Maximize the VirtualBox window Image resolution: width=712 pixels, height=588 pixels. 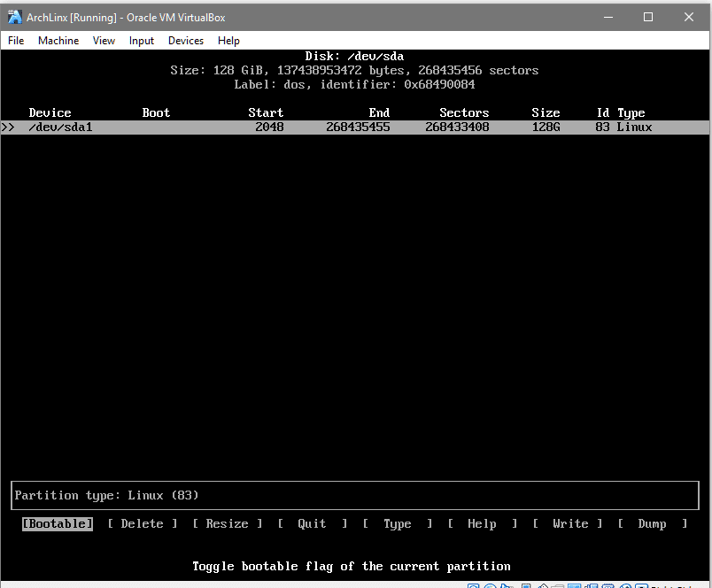point(648,17)
